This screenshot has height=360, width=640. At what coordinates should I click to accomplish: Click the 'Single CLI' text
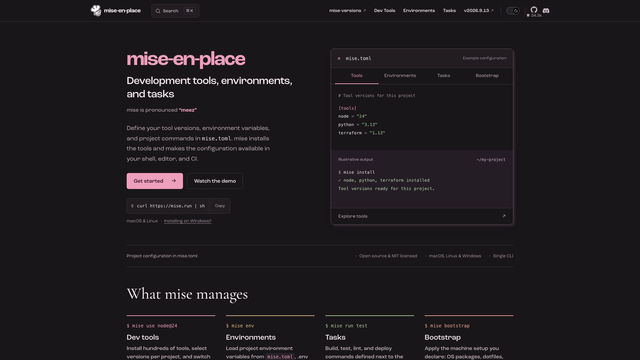click(x=503, y=256)
